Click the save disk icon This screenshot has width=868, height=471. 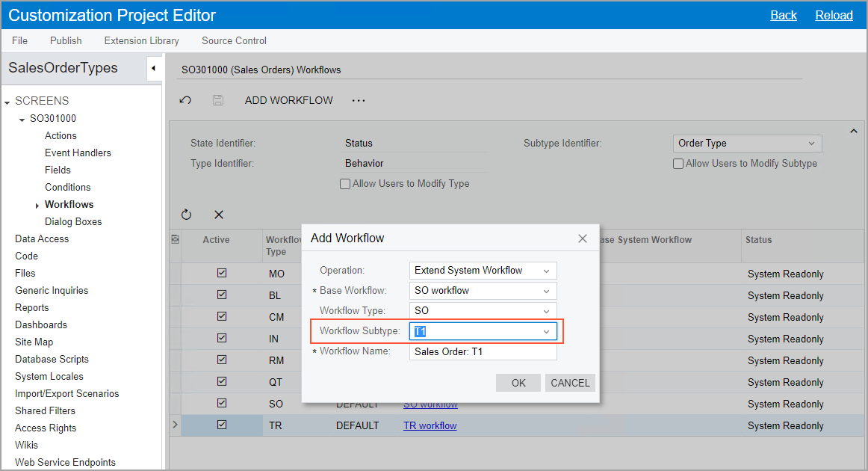point(218,100)
